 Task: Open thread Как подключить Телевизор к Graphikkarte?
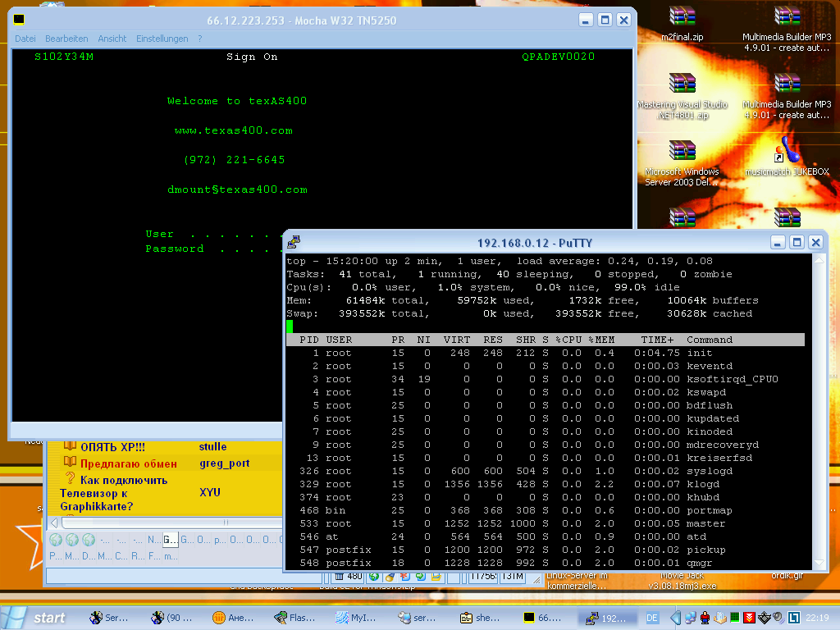tap(113, 493)
